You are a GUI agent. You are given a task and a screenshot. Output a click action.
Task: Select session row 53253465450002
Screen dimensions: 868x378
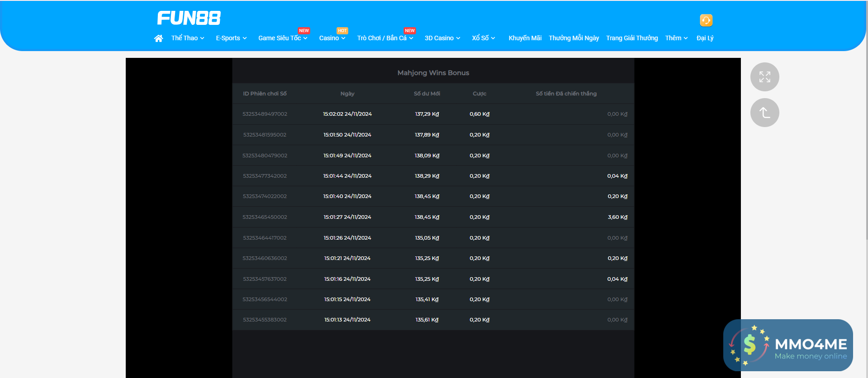[x=265, y=217]
